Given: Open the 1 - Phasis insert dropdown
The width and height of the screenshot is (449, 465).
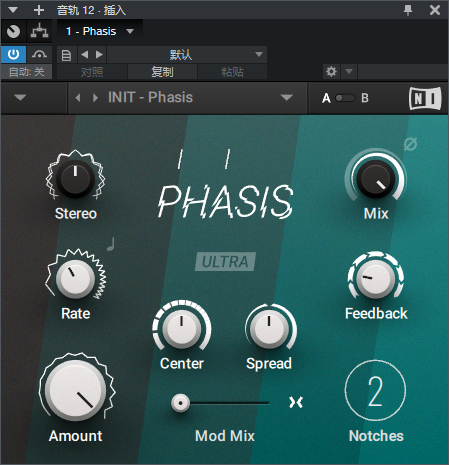Looking at the screenshot, I should (100, 31).
